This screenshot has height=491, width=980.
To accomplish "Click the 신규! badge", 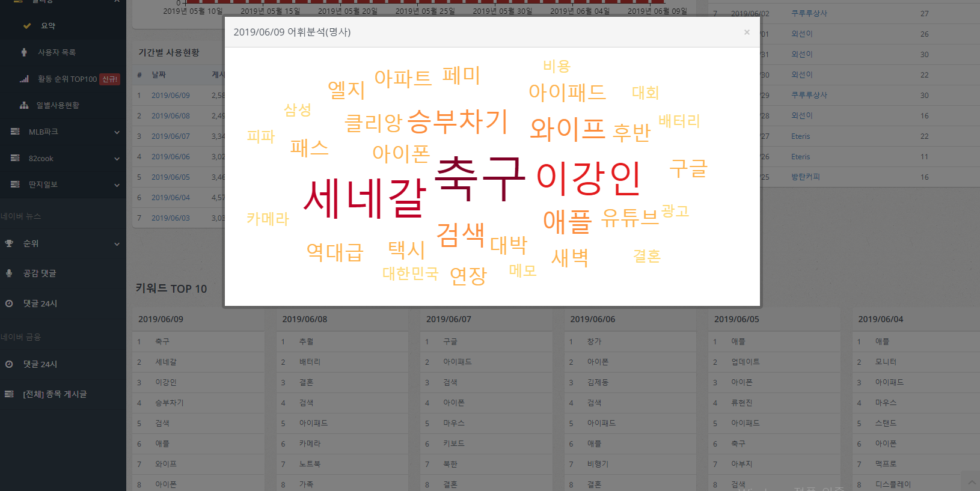I will point(109,79).
